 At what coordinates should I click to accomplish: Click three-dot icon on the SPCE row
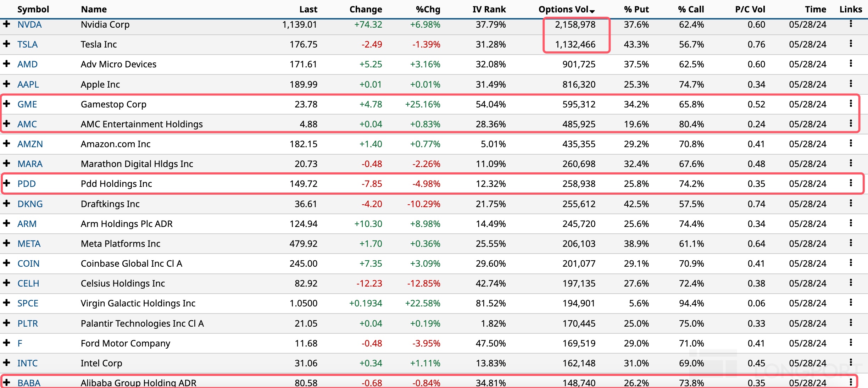[851, 303]
